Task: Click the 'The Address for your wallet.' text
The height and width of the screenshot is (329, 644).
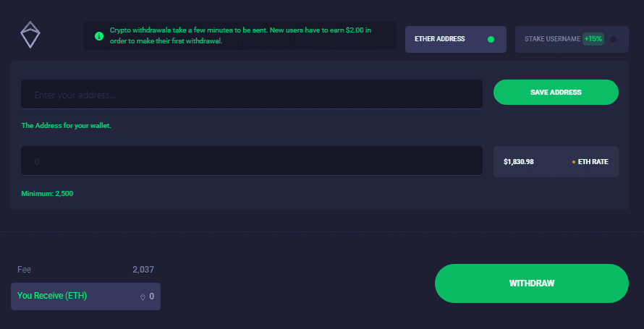Action: pyautogui.click(x=66, y=126)
